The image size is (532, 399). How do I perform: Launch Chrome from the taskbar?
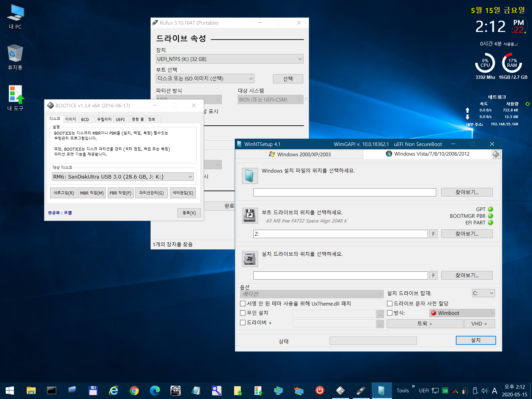pos(134,390)
